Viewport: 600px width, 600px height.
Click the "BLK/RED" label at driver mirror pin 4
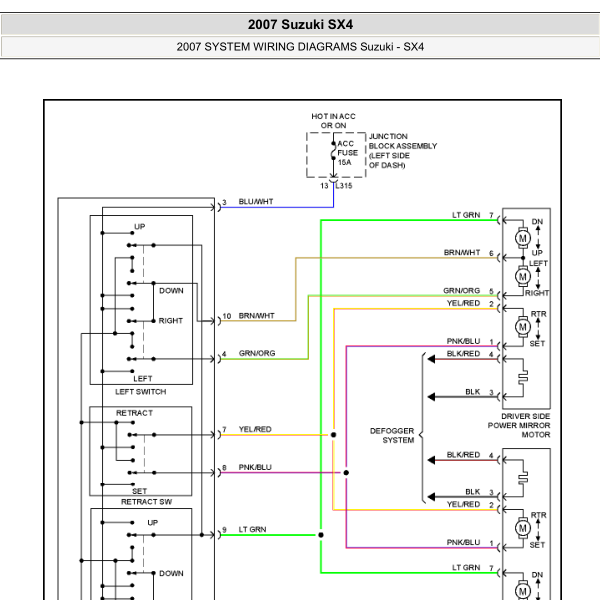pyautogui.click(x=463, y=354)
